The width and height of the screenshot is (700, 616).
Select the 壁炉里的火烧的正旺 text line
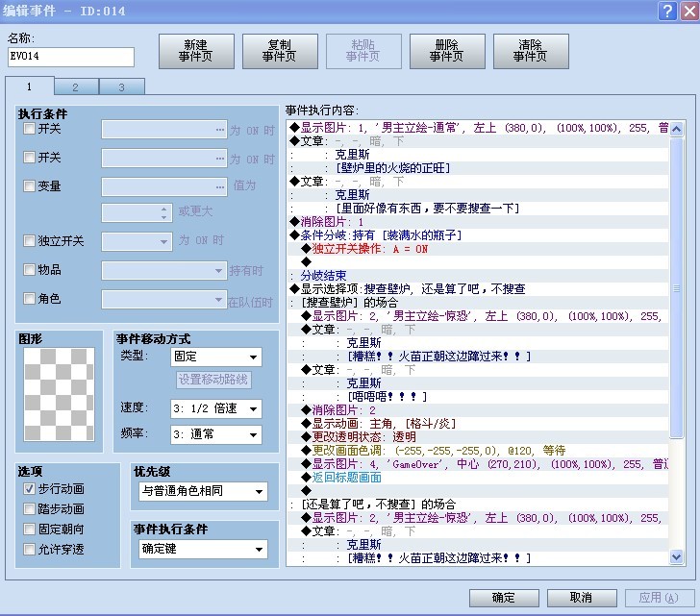(478, 168)
